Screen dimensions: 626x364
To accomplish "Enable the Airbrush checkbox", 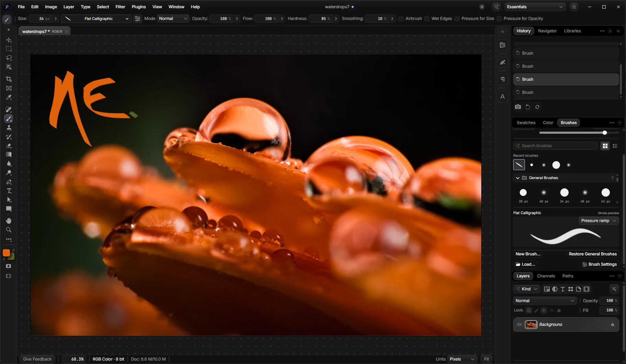I will [x=401, y=19].
